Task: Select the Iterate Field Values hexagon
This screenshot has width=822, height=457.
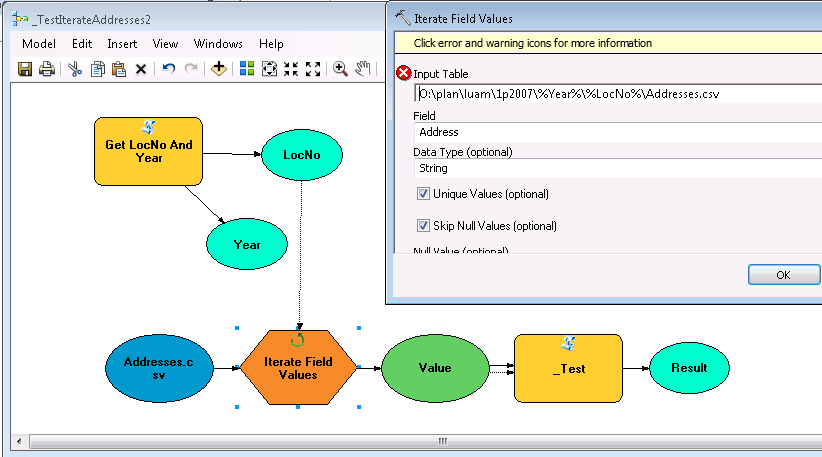Action: pos(298,367)
